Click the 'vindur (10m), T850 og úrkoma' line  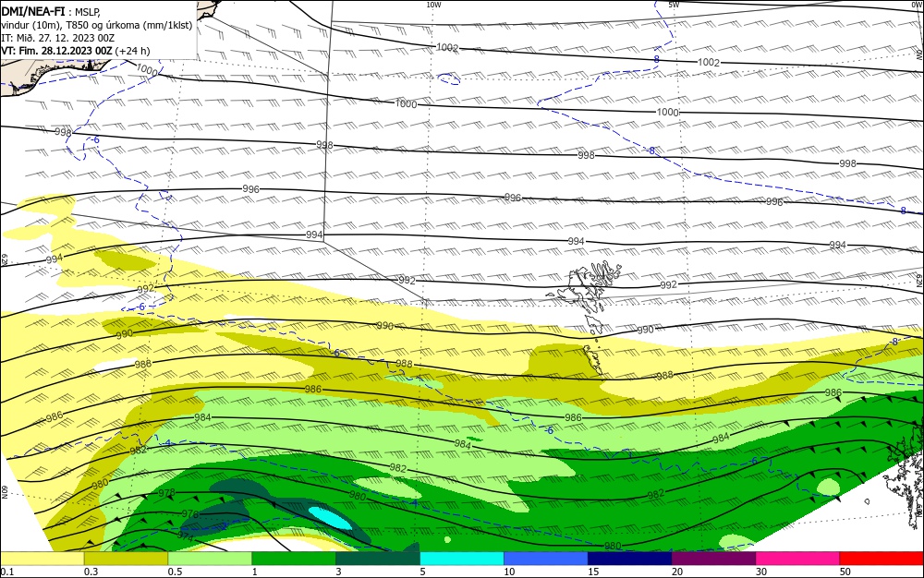tap(96, 25)
